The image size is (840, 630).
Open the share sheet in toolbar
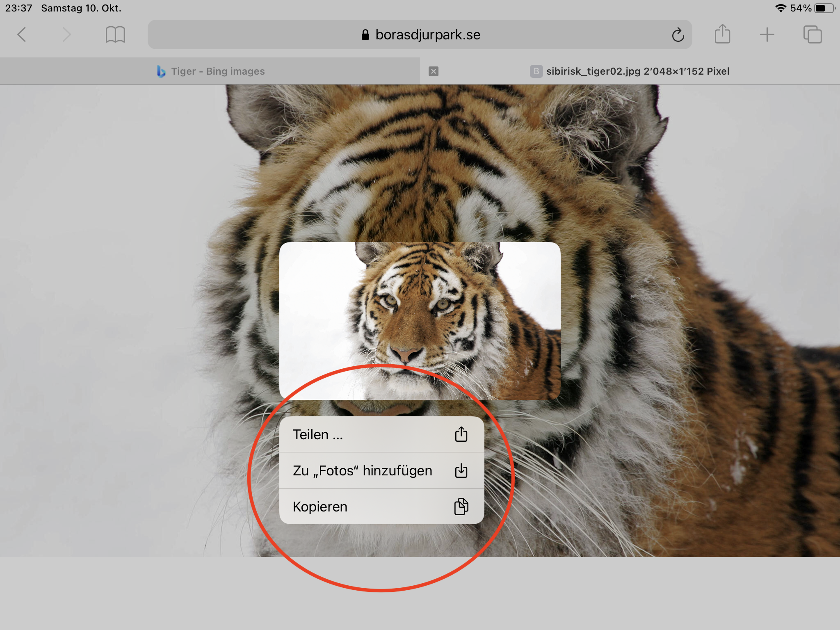tap(722, 34)
